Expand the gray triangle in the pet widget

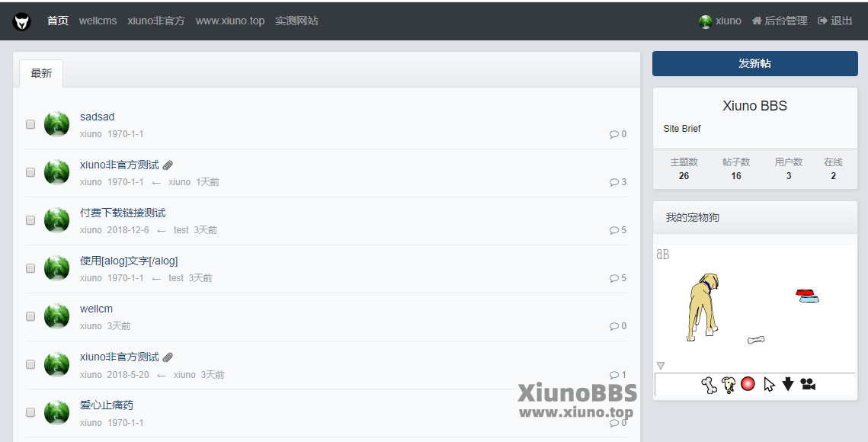[x=661, y=366]
